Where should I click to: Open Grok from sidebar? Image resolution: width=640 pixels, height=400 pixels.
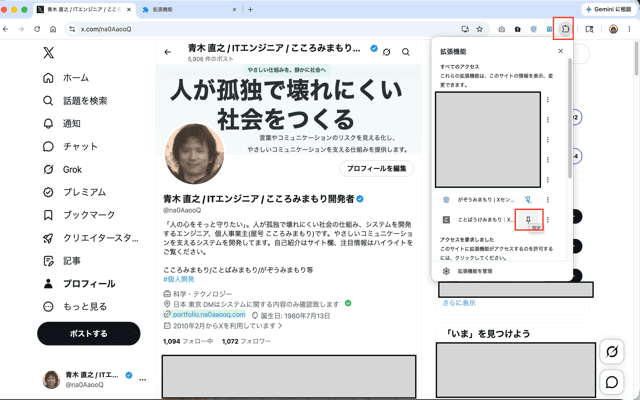click(62, 169)
